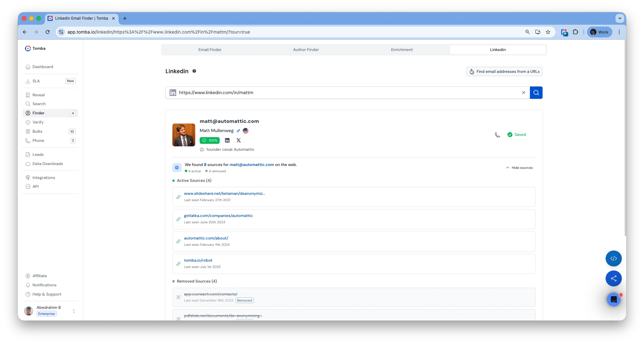Click the blue share floating button
The image size is (644, 344).
click(614, 278)
